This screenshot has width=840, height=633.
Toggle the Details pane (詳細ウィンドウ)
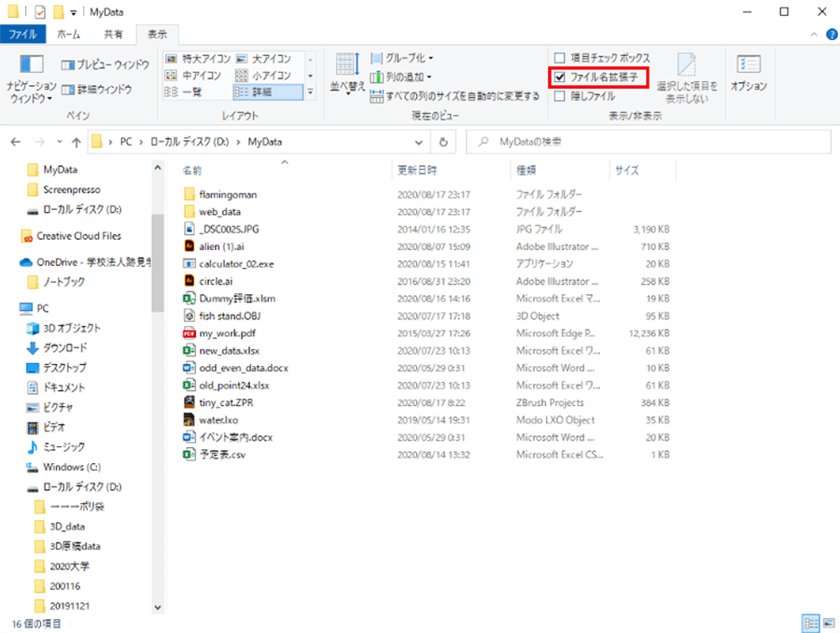point(96,90)
